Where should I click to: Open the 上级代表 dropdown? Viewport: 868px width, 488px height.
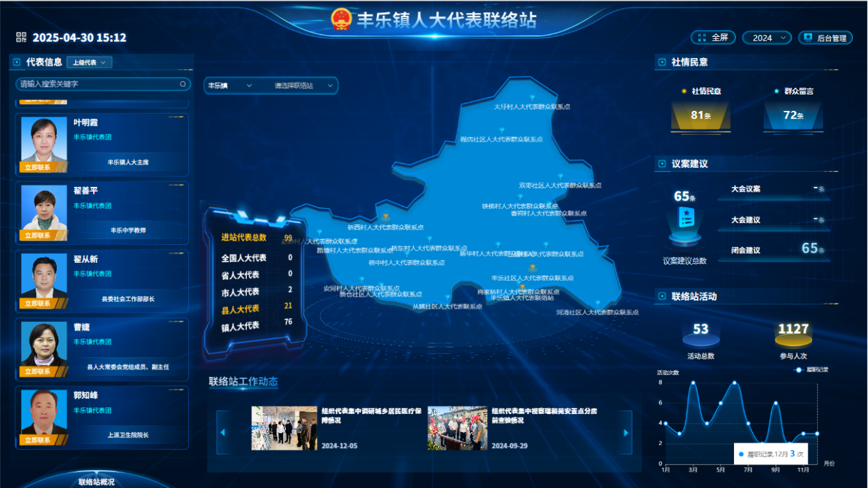click(90, 63)
